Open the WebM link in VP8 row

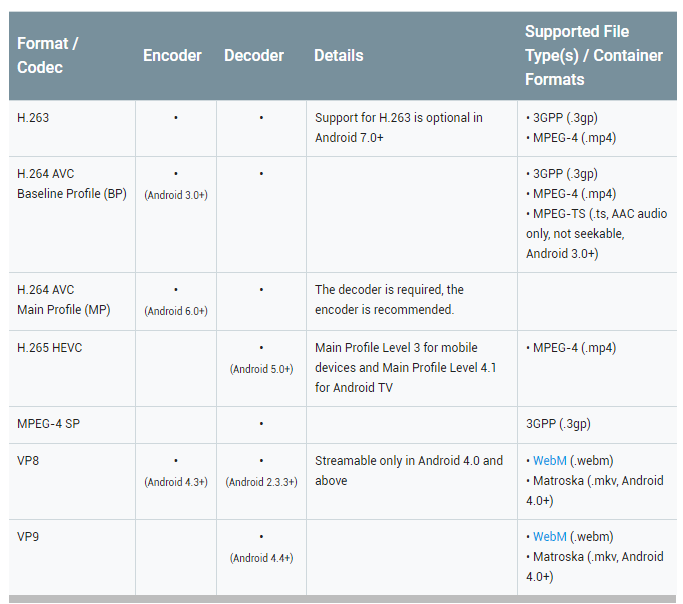pos(550,461)
